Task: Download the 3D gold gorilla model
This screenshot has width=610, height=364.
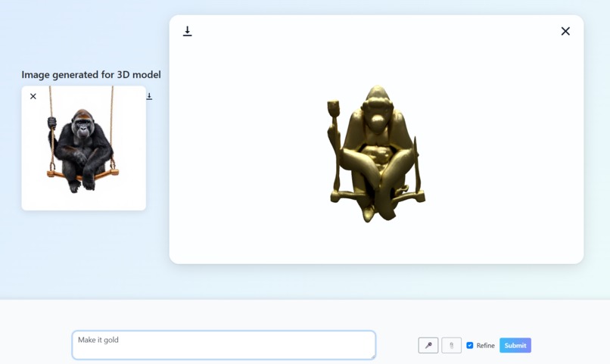Action: (x=187, y=31)
